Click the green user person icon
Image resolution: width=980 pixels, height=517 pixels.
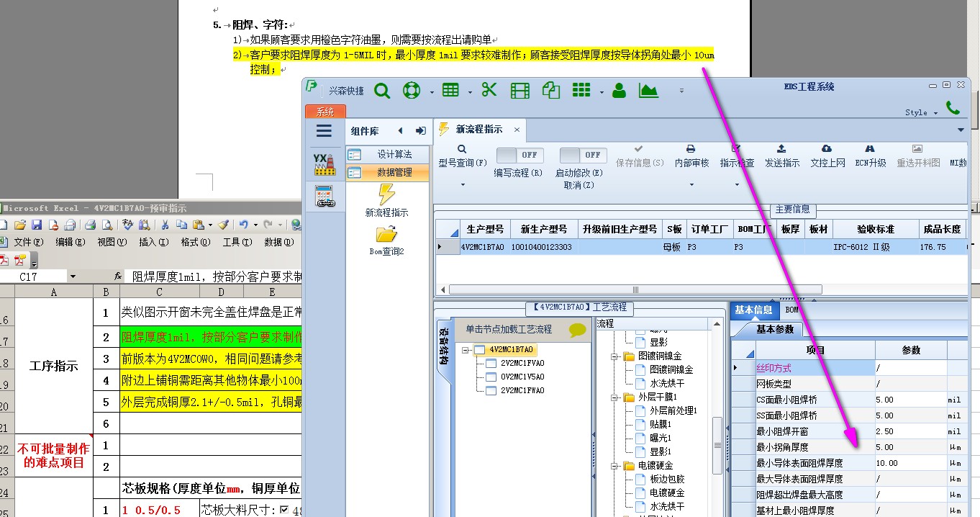click(618, 91)
